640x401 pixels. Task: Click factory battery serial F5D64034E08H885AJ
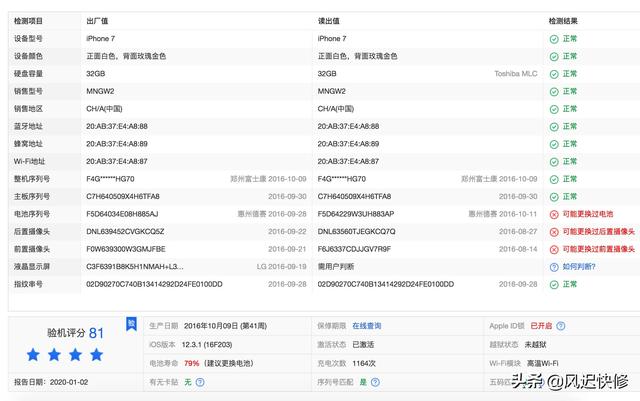[x=122, y=214]
